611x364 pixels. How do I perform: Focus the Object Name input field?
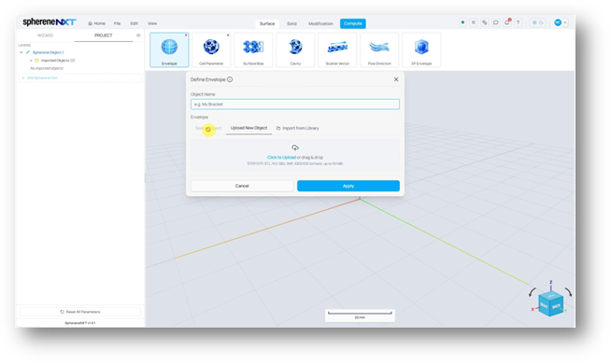click(x=295, y=104)
